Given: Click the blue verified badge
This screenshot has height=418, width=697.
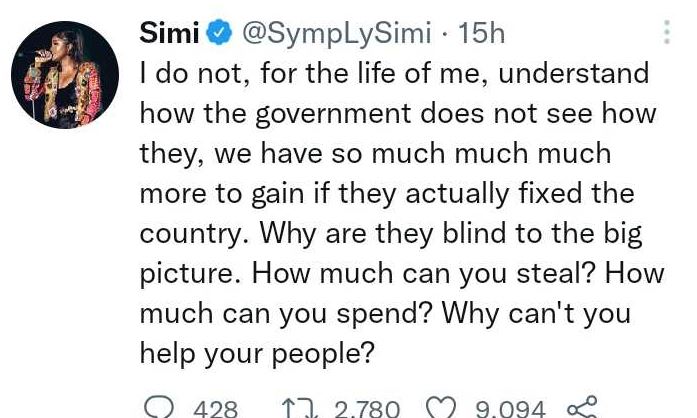Looking at the screenshot, I should (219, 34).
